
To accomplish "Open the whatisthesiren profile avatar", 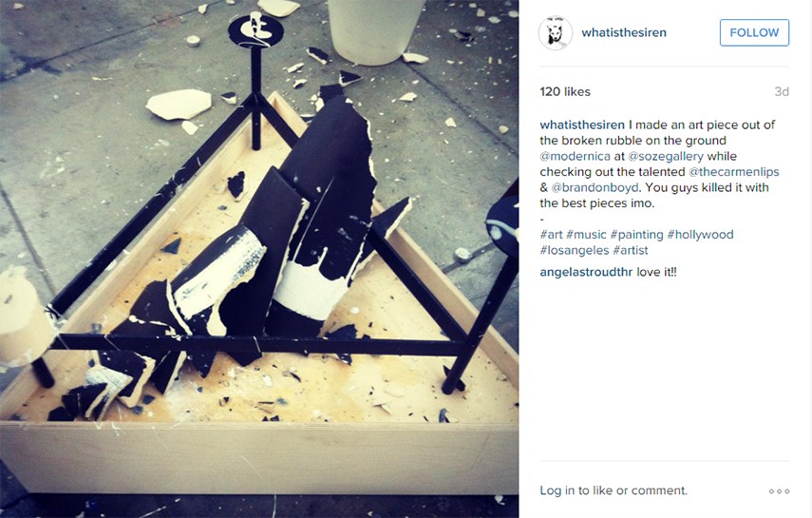I will coord(556,32).
